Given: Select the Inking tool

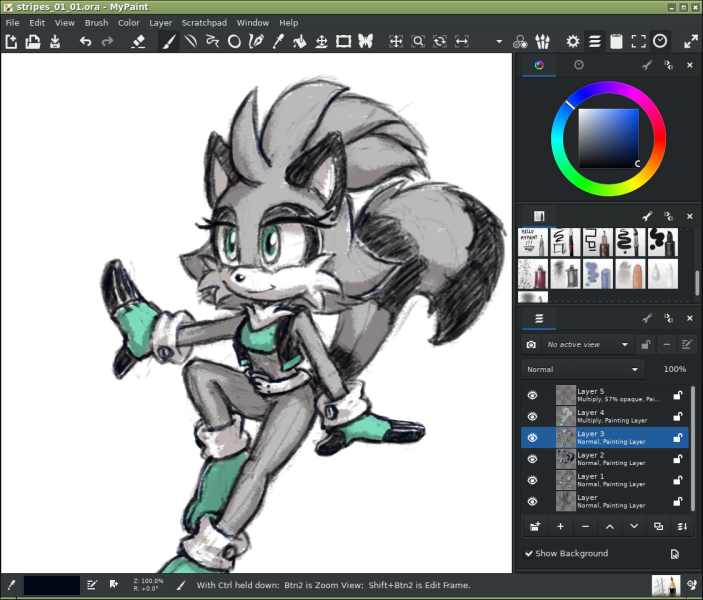Looking at the screenshot, I should pos(256,42).
